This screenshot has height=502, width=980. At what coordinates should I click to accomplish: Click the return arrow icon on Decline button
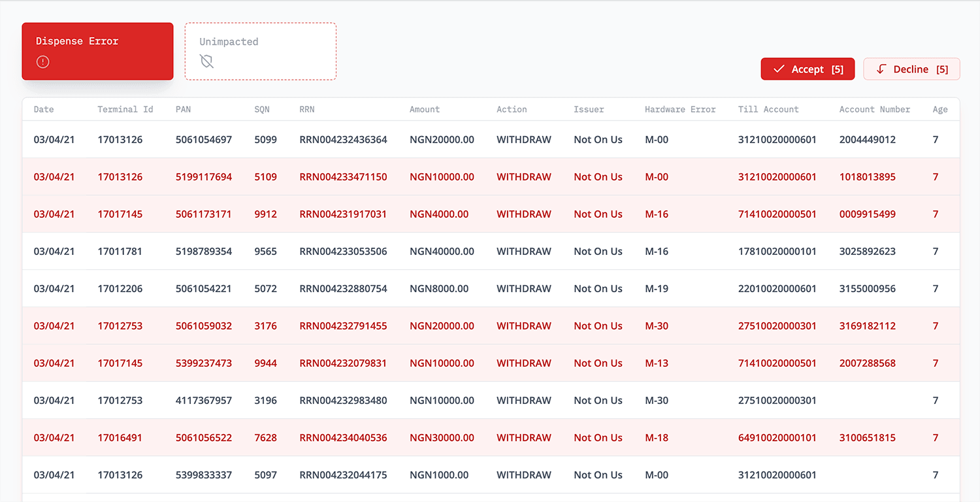tap(881, 69)
